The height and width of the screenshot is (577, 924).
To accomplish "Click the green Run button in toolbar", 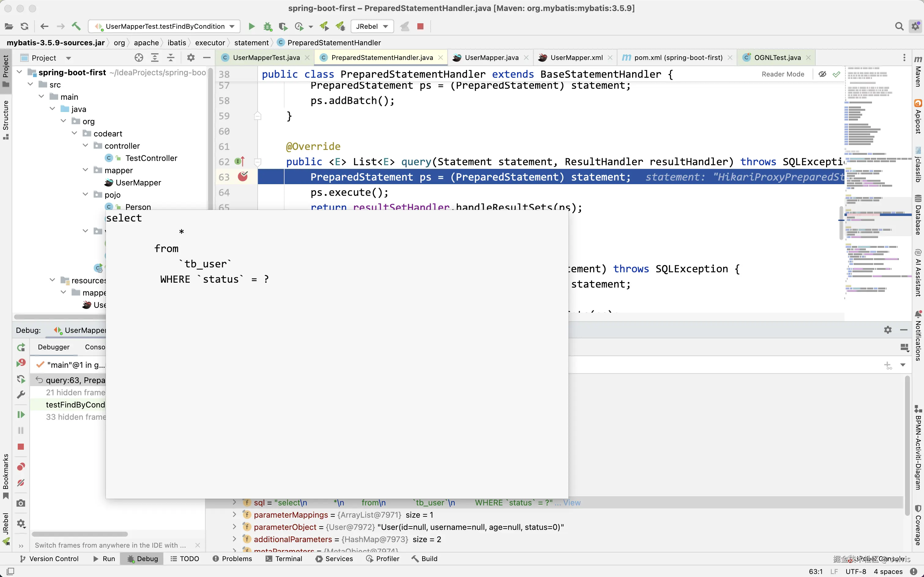I will point(251,26).
